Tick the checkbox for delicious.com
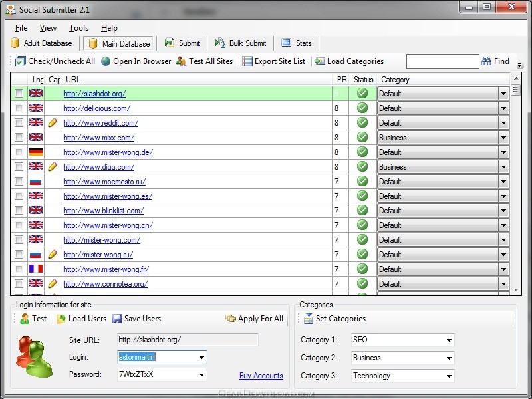The width and height of the screenshot is (532, 399). click(19, 108)
